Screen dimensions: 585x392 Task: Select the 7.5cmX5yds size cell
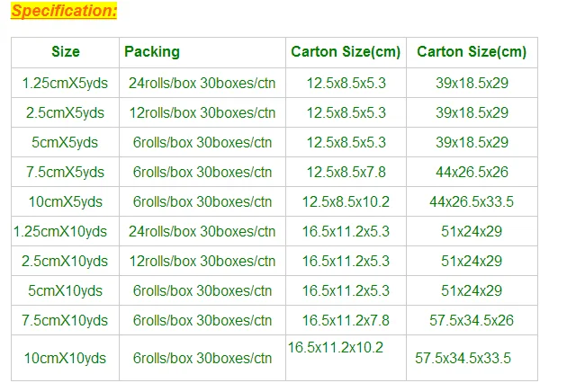(65, 172)
